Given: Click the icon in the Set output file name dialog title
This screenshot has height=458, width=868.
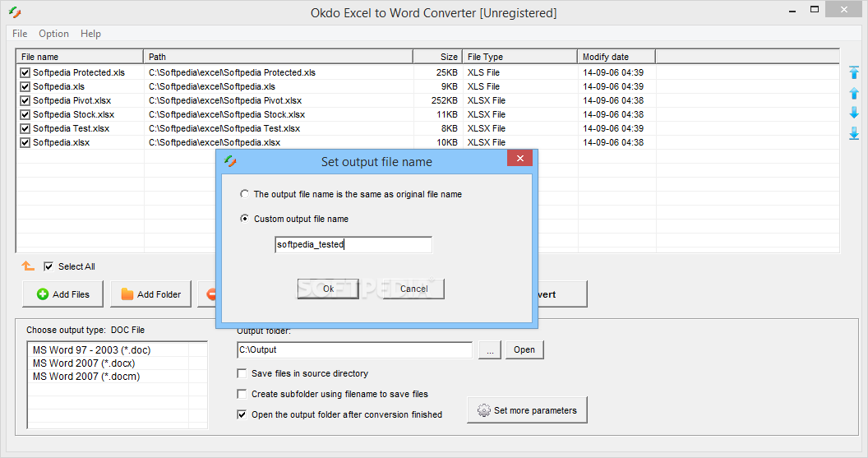Looking at the screenshot, I should [230, 161].
